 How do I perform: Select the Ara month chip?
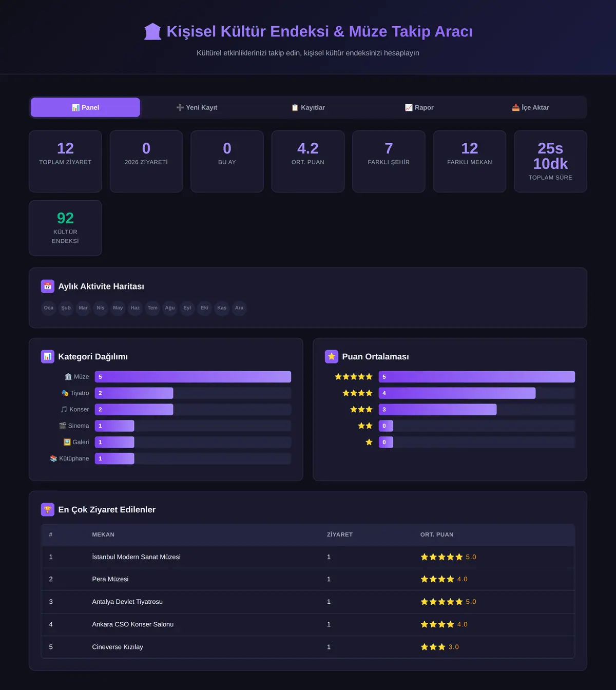tap(239, 308)
